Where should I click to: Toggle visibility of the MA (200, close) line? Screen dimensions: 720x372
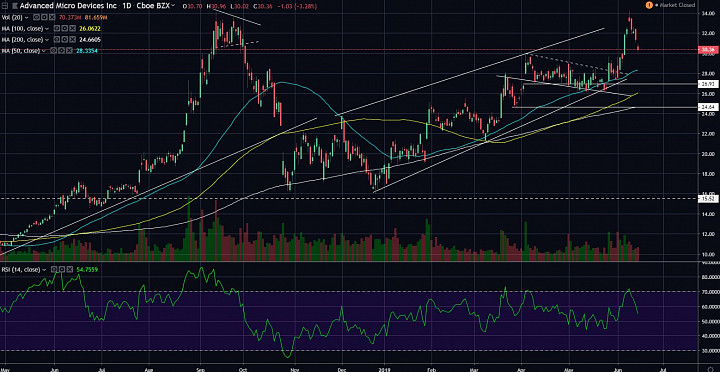(x=57, y=39)
